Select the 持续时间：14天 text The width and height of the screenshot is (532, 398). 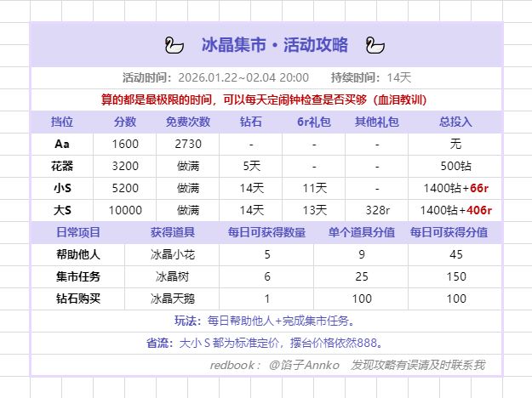coord(371,77)
